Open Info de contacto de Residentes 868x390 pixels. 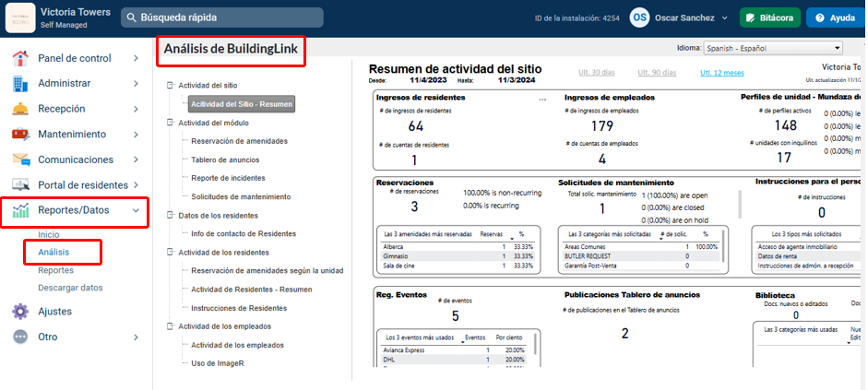(244, 233)
